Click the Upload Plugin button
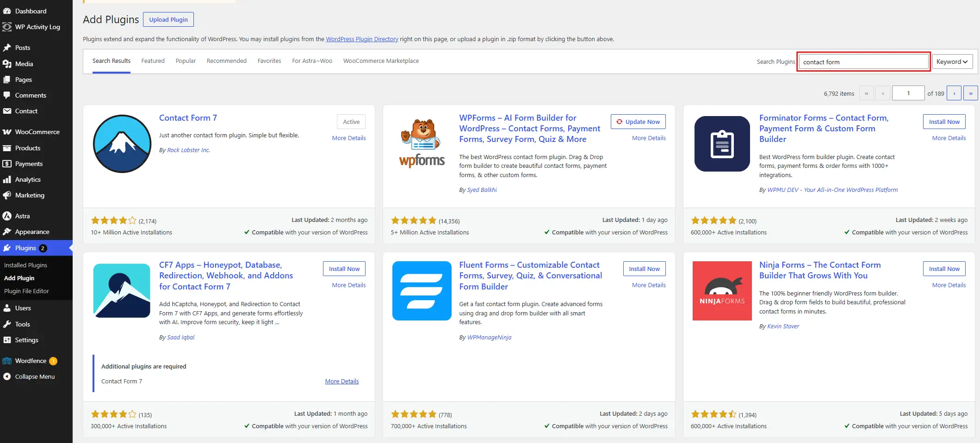The height and width of the screenshot is (443, 980). coord(168,19)
